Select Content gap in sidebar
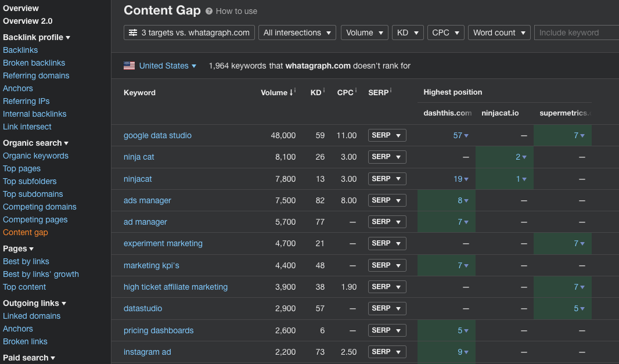The image size is (619, 364). click(26, 233)
